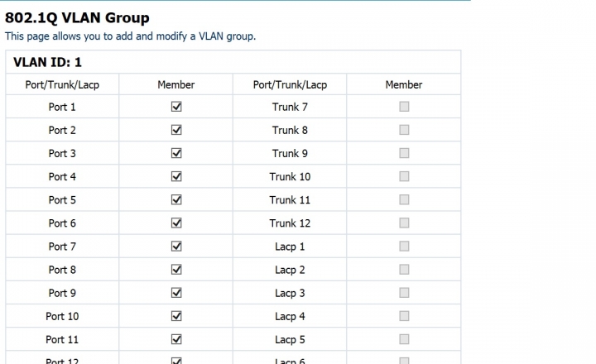596x364 pixels.
Task: Toggle Port 10 member checkbox
Action: click(x=176, y=316)
